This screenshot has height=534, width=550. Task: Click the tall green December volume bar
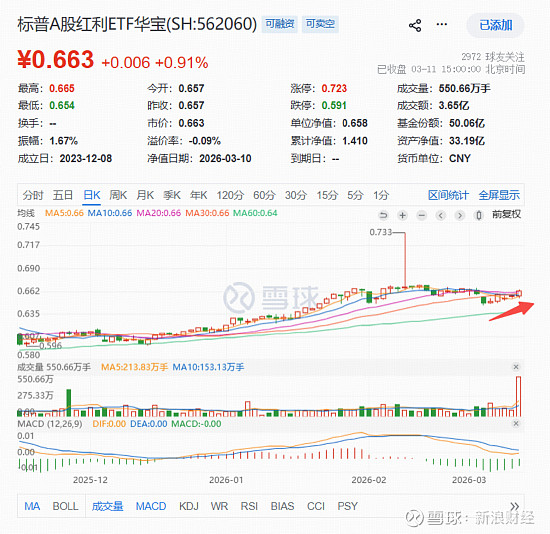click(69, 403)
